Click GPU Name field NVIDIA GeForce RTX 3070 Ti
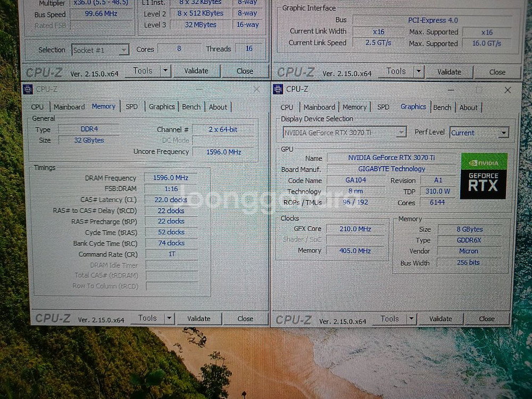The height and width of the screenshot is (399, 532). [391, 157]
